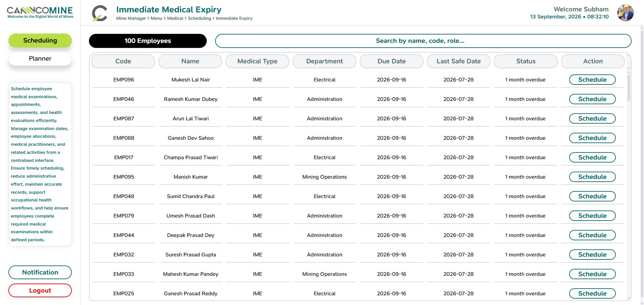
Task: Sort by Name column header
Action: point(190,61)
